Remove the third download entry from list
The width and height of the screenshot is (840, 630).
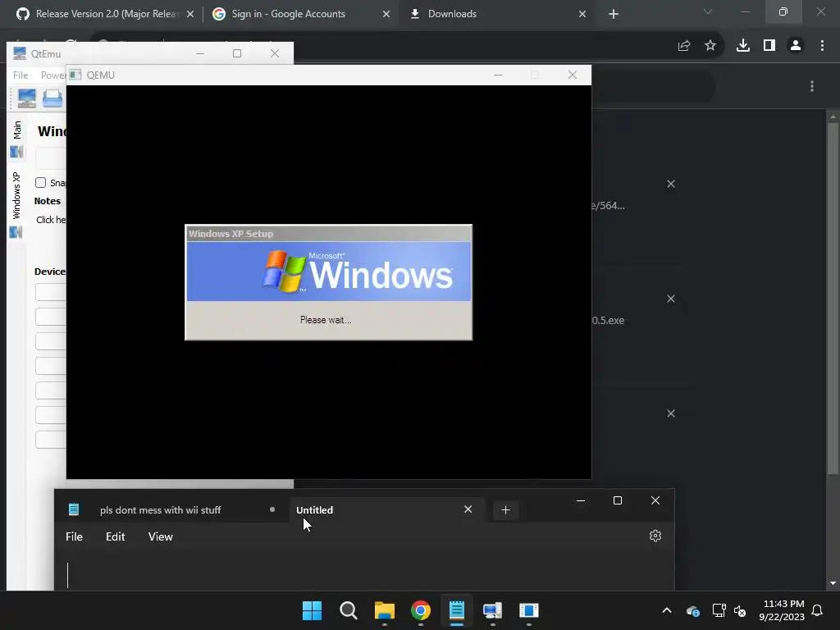coord(671,413)
